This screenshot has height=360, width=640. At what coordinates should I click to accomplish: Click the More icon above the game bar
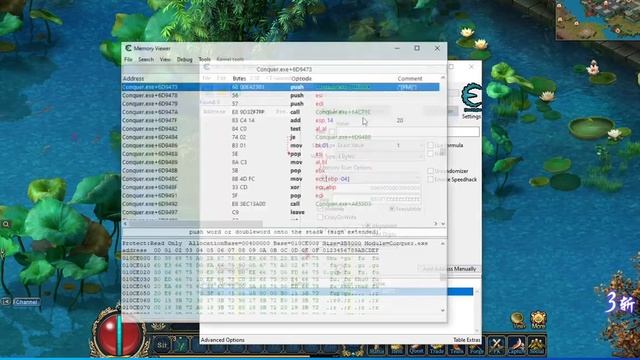(538, 320)
